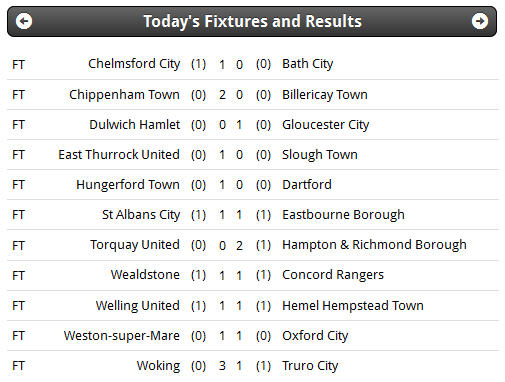505x382 pixels.
Task: View Woking versus Truro City score
Action: pos(231,366)
